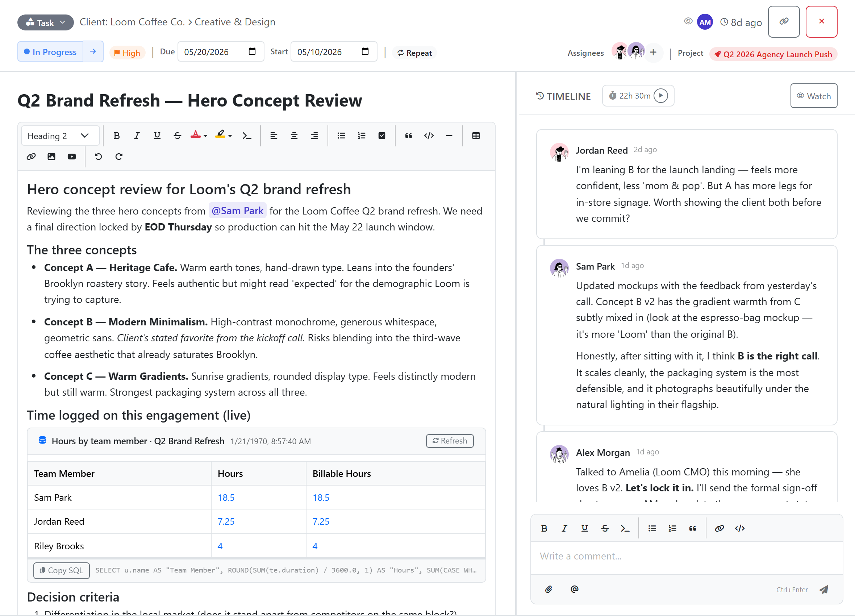This screenshot has height=616, width=855.
Task: Toggle Watch on this task
Action: point(814,96)
